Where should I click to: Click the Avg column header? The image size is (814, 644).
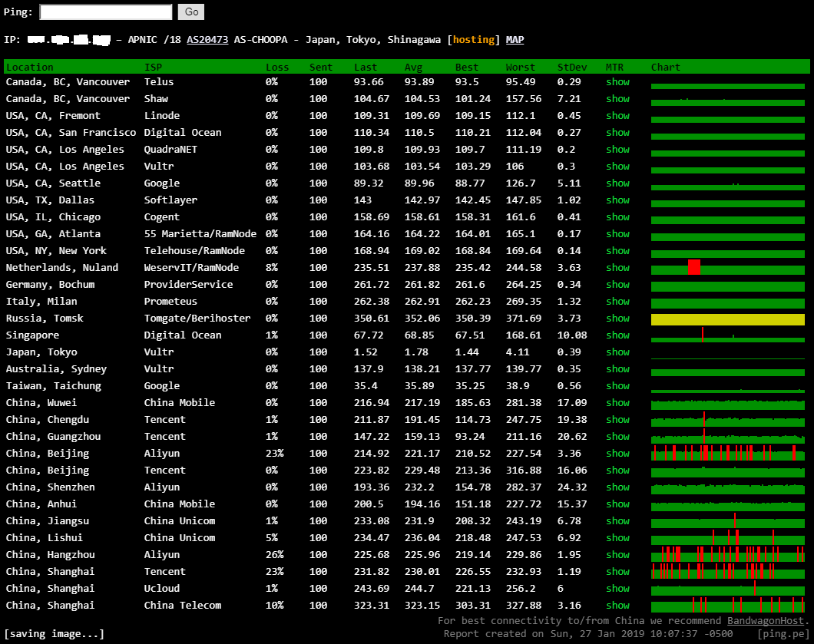(414, 67)
